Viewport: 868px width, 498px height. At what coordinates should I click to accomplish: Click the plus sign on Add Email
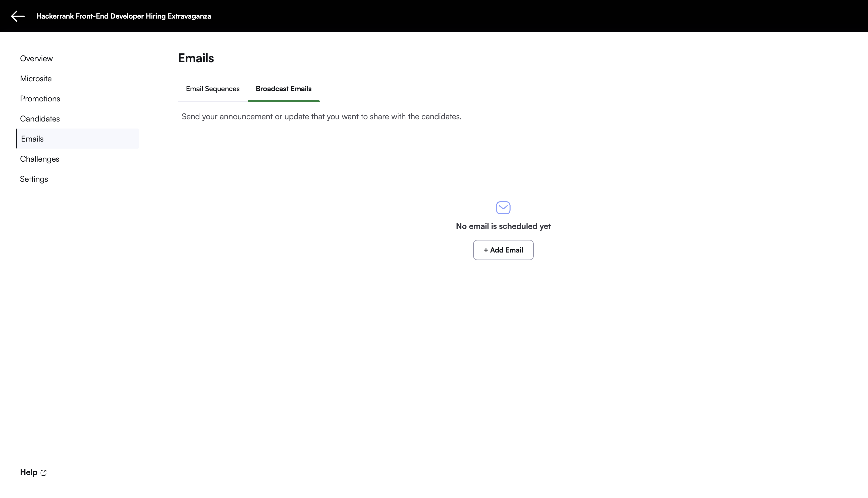(x=485, y=250)
